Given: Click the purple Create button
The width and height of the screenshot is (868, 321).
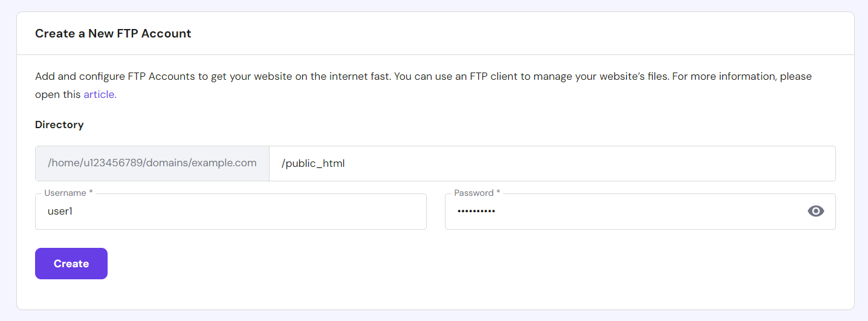Looking at the screenshot, I should 71,264.
